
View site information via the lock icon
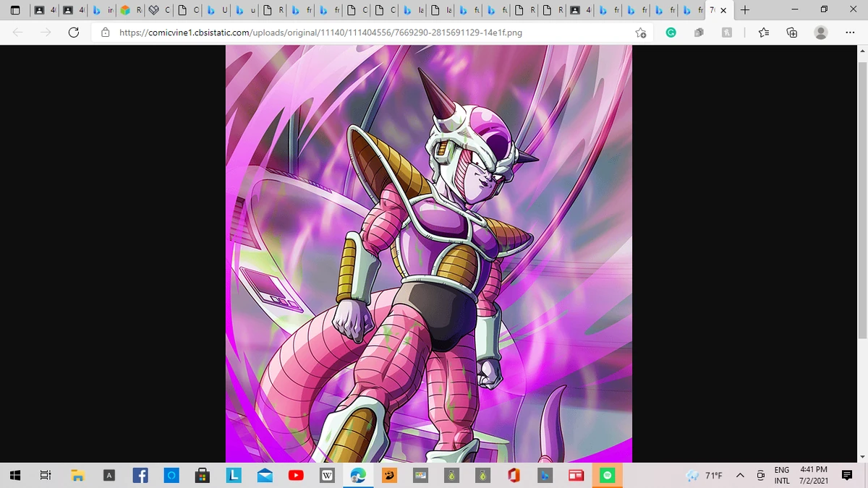pos(106,33)
